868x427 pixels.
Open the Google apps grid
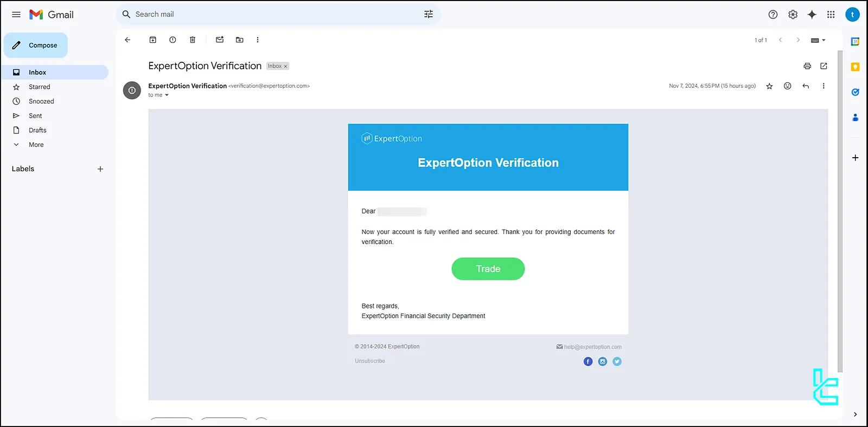coord(831,15)
